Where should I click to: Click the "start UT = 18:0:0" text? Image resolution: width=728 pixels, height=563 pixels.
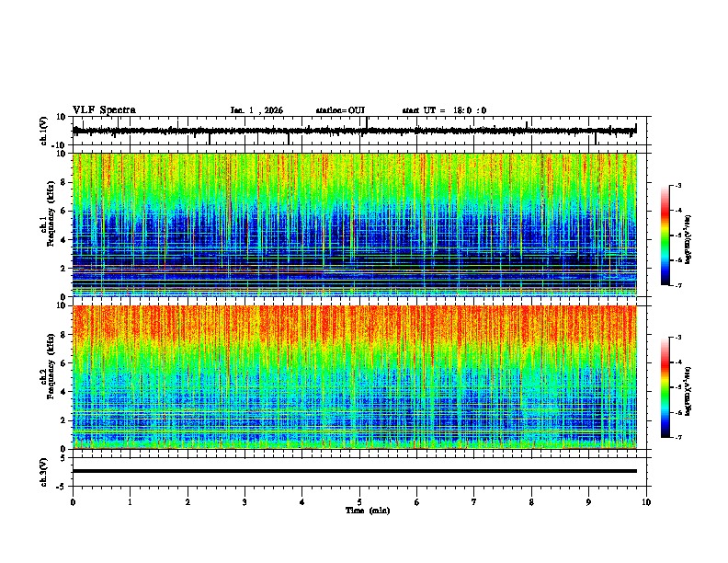[x=444, y=110]
